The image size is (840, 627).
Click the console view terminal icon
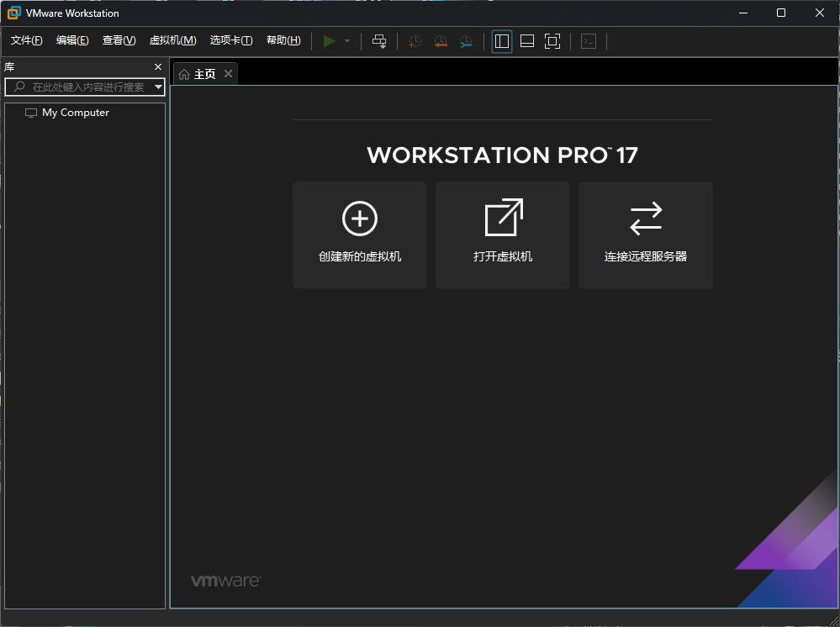click(589, 41)
